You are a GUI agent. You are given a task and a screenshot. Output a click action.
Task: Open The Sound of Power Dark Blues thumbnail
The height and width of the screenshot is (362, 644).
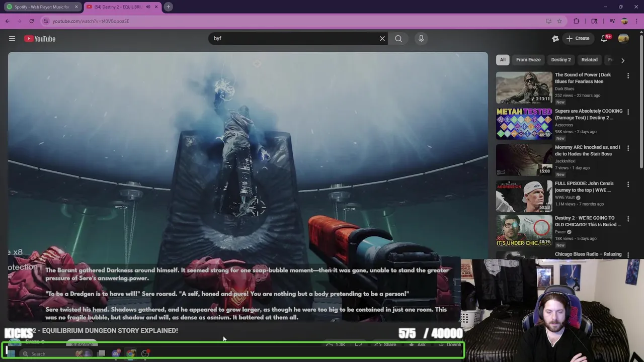(524, 87)
